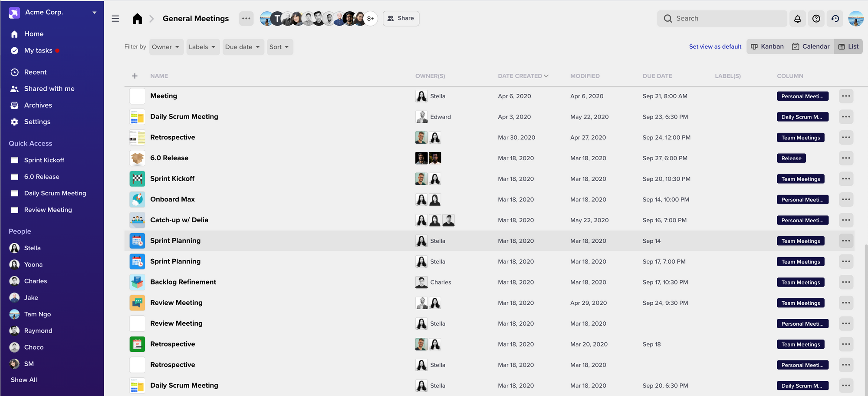Expand the Labels filter dropdown
The image size is (868, 396).
202,47
